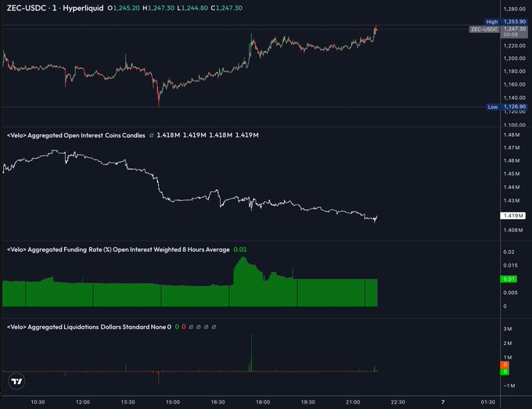
Task: Click the 1M liquidations axis tick
Action: [x=508, y=357]
